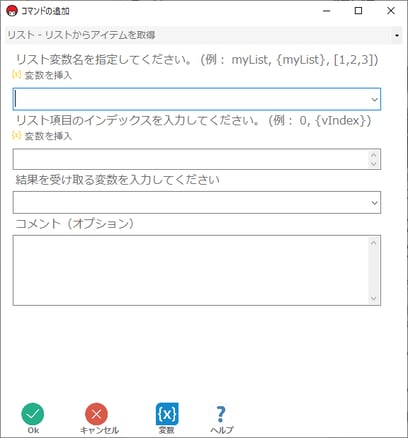
Task: Click 変数を挿入 link below index prompt
Action: point(48,136)
